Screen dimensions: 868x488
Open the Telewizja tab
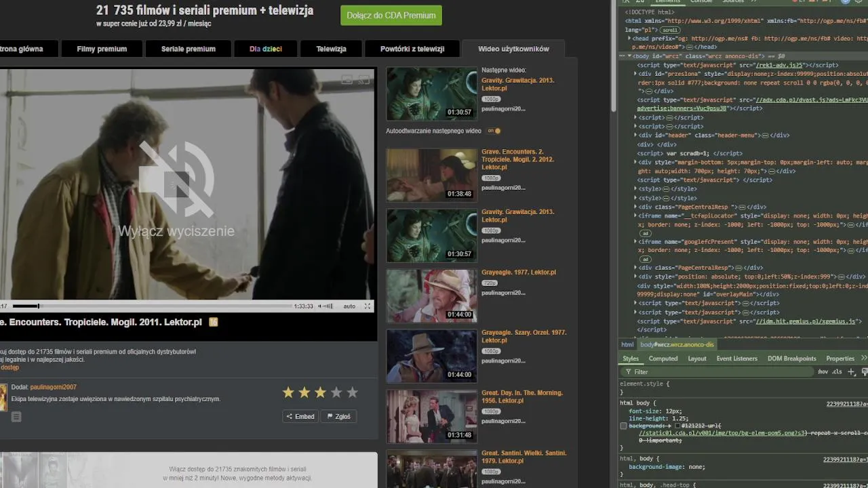(x=331, y=49)
